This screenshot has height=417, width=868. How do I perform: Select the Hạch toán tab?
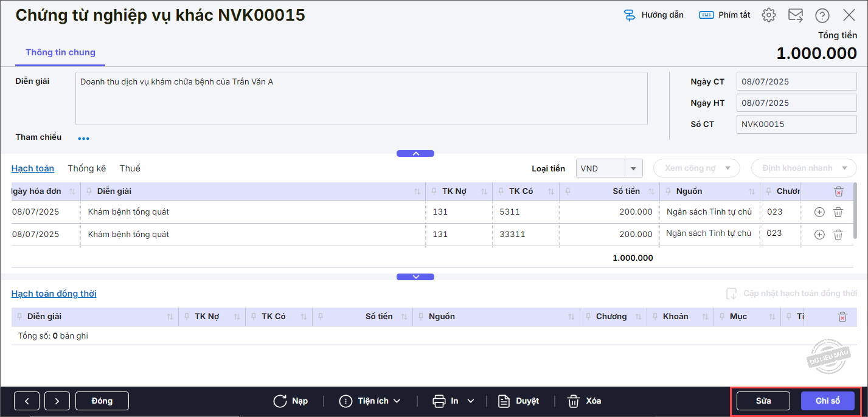pos(33,168)
